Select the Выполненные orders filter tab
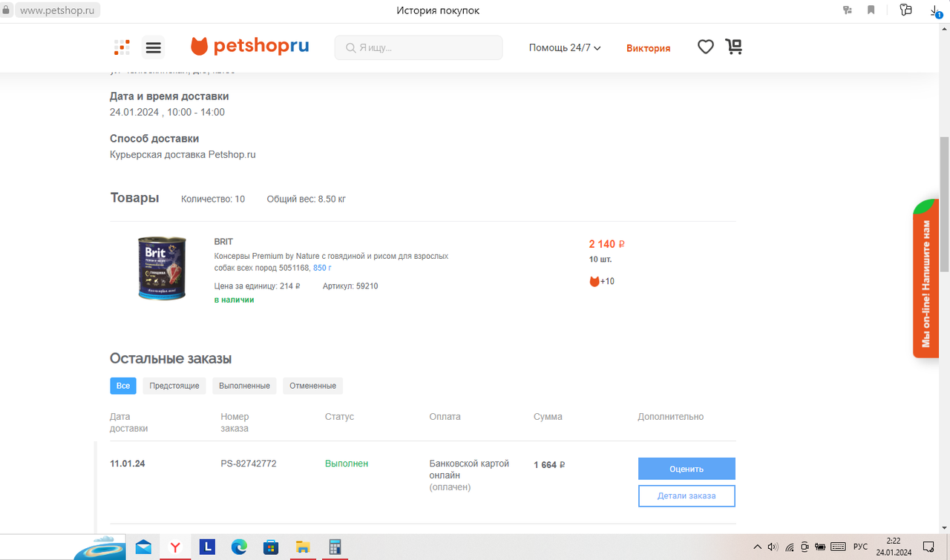 click(244, 386)
